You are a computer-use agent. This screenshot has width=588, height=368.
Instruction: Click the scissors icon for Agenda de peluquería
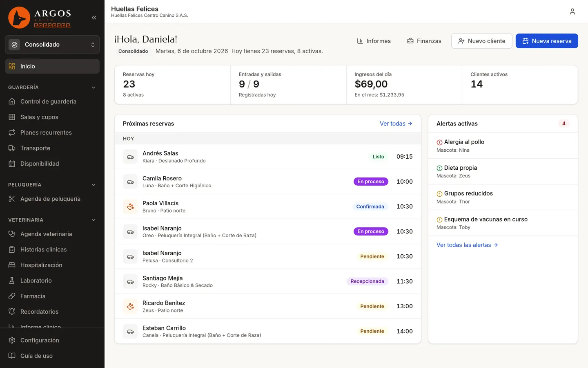click(12, 199)
